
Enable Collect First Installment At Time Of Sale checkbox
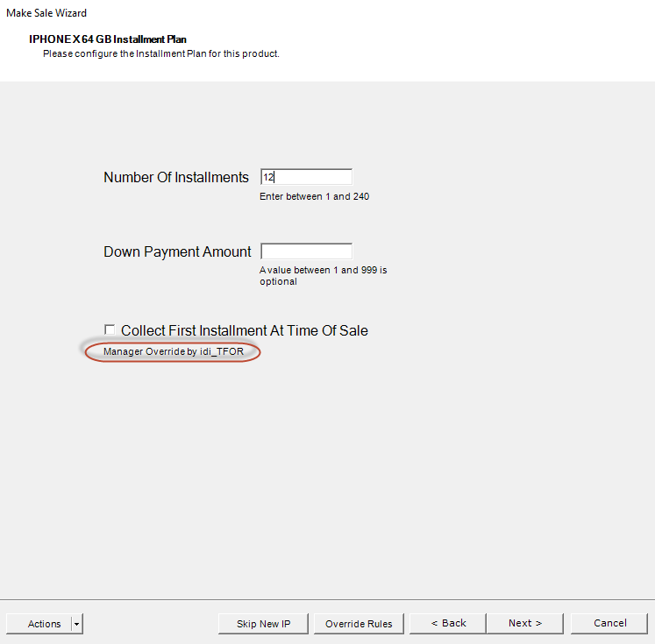pos(110,329)
